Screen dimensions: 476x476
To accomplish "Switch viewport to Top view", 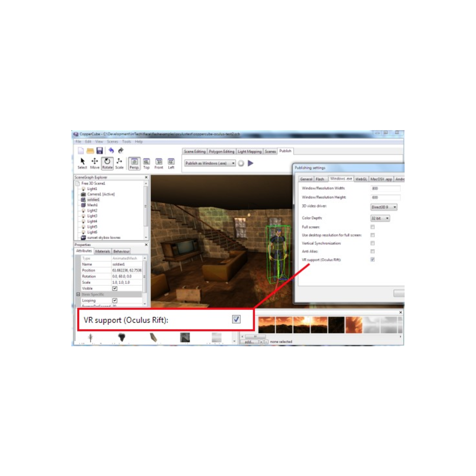I will tap(146, 162).
